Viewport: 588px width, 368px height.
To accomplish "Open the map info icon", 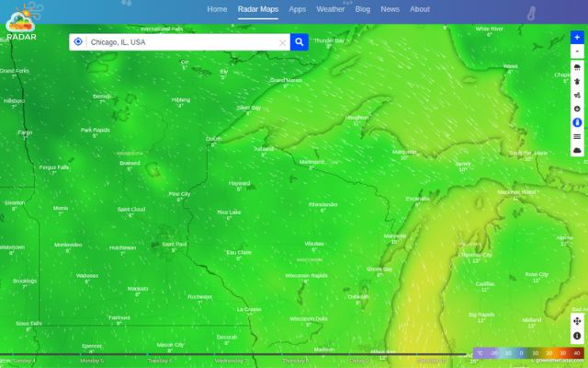I will click(x=577, y=336).
